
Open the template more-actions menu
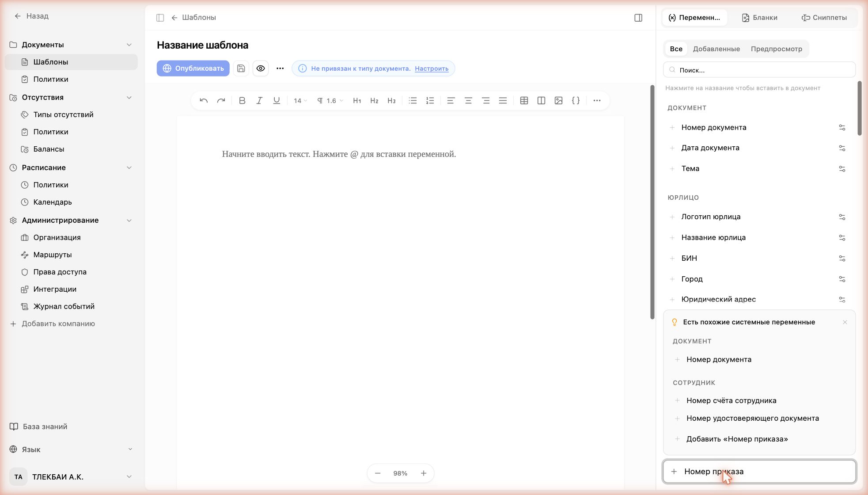(280, 69)
